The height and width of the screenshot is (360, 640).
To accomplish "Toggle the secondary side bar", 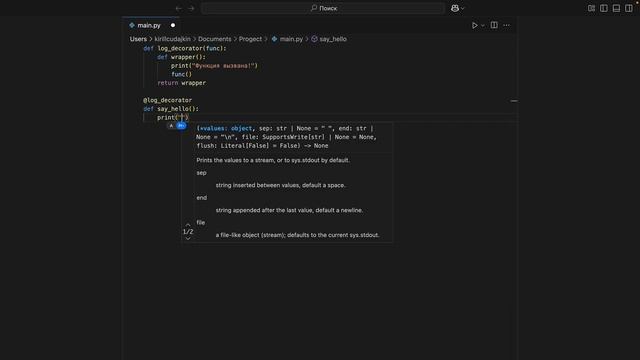I will (x=629, y=8).
